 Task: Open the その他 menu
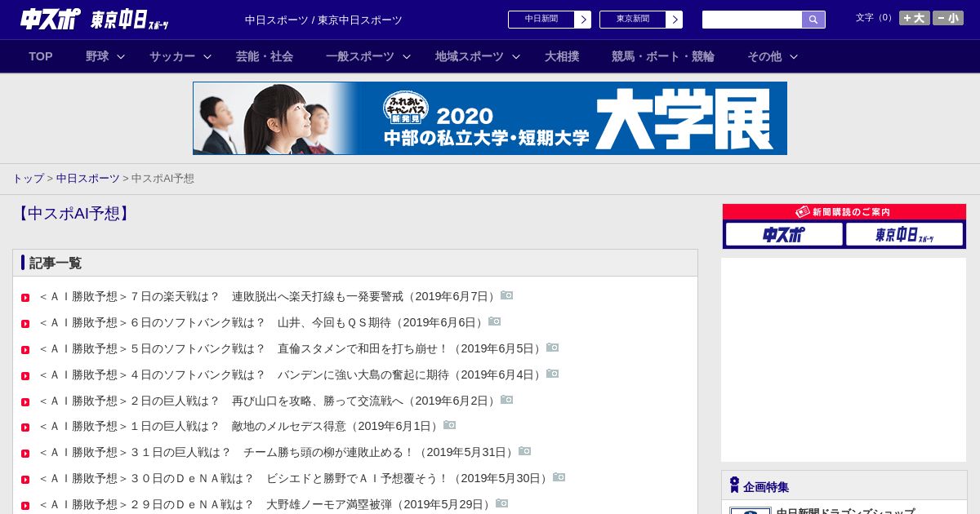click(764, 56)
